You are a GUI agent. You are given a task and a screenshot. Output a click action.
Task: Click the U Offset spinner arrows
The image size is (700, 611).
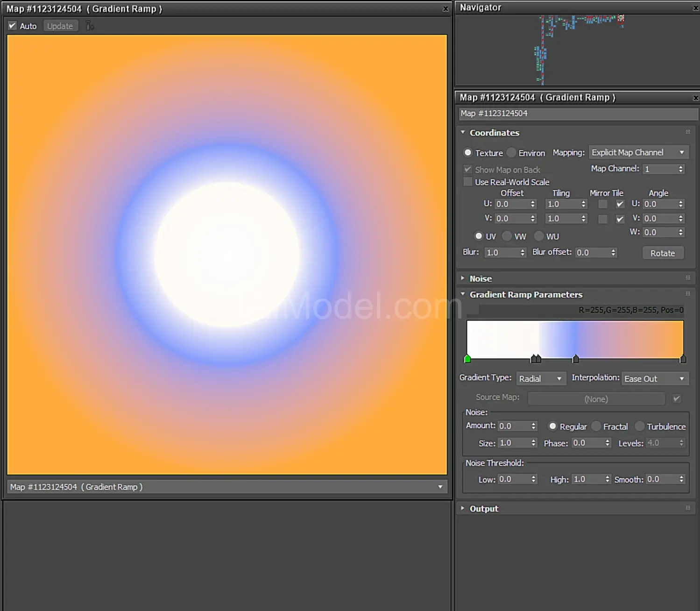[533, 204]
